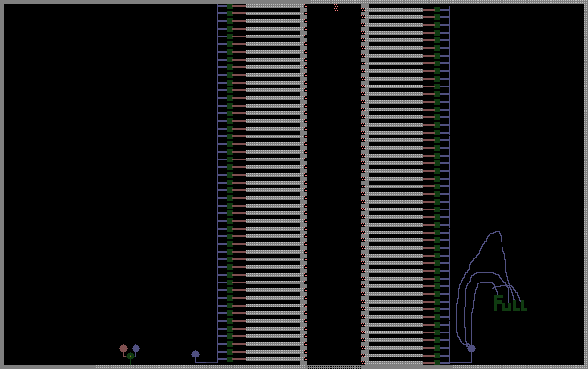Viewport: 588px width, 369px height.
Task: Select the lone blue node wired to the left bus
Action: (195, 354)
